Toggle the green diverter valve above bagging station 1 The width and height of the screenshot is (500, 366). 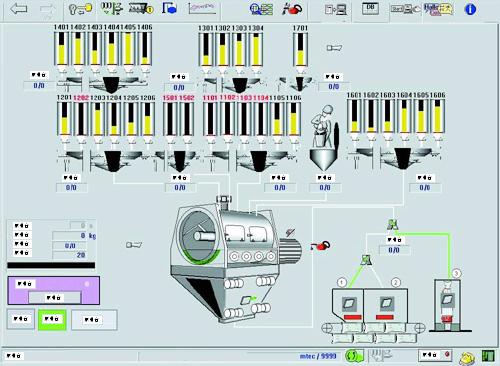click(366, 259)
